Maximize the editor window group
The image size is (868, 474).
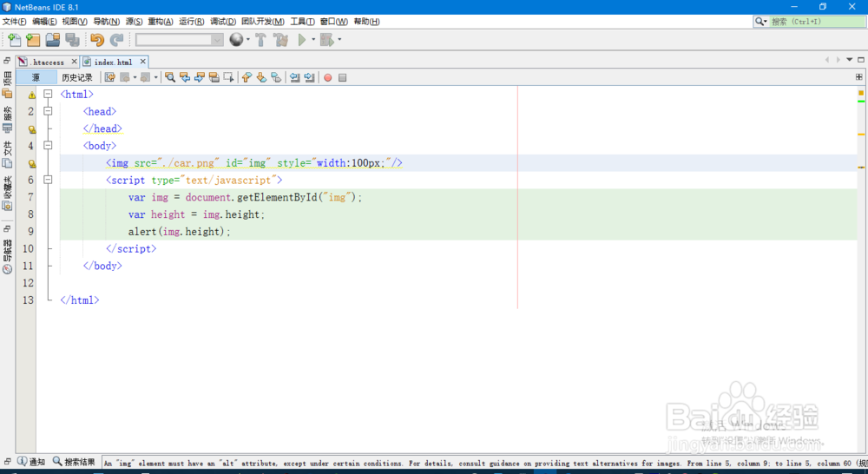861,60
